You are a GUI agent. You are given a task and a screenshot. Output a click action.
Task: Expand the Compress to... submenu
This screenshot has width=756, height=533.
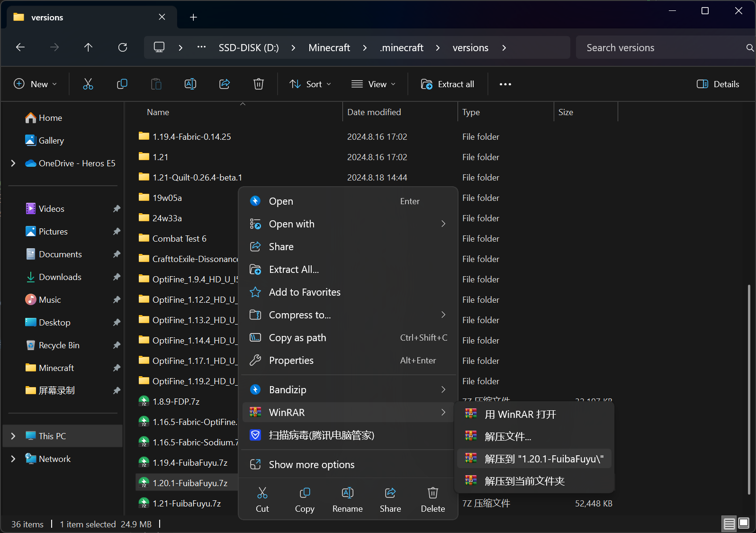tap(443, 315)
